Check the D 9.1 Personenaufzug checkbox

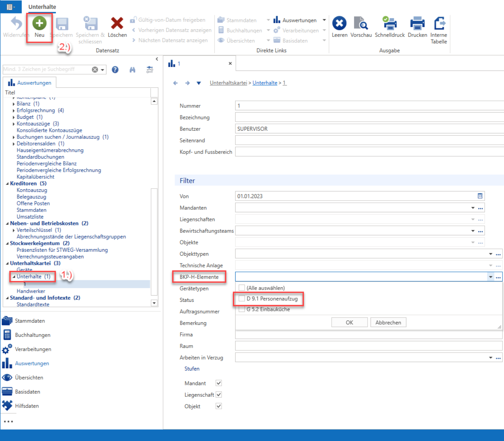point(242,299)
